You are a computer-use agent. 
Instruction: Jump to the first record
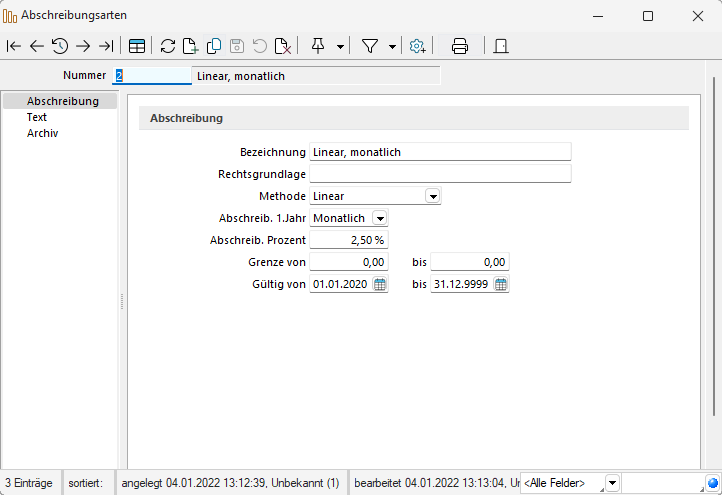pyautogui.click(x=13, y=46)
